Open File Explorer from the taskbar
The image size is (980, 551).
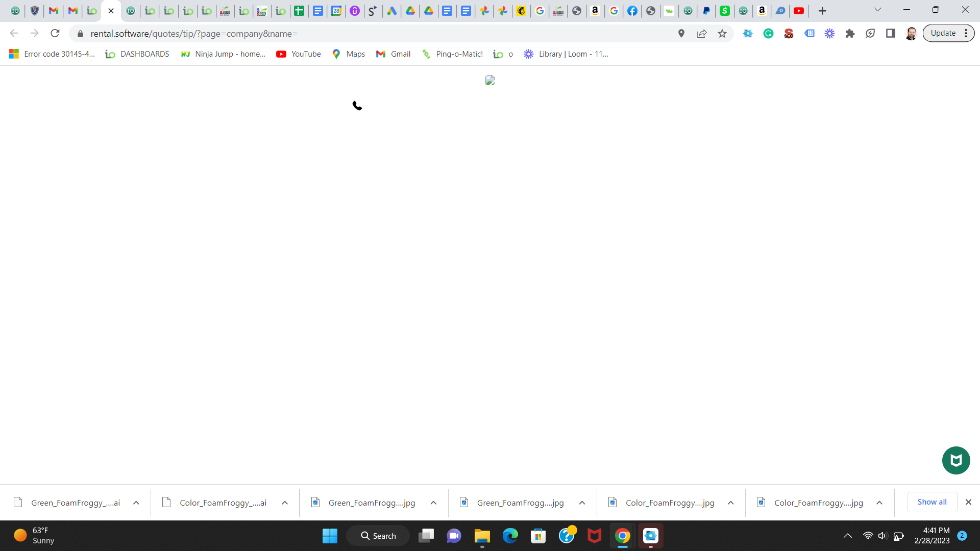[482, 536]
